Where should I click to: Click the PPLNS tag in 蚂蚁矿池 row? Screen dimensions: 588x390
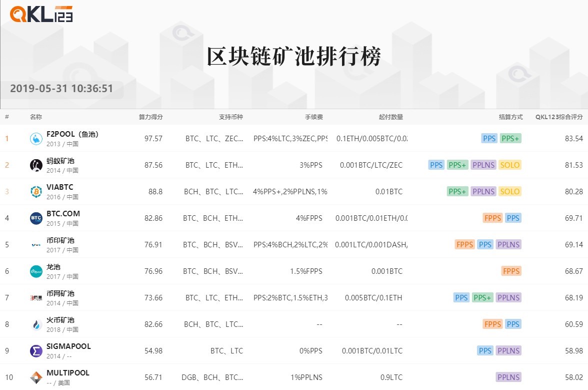(483, 165)
